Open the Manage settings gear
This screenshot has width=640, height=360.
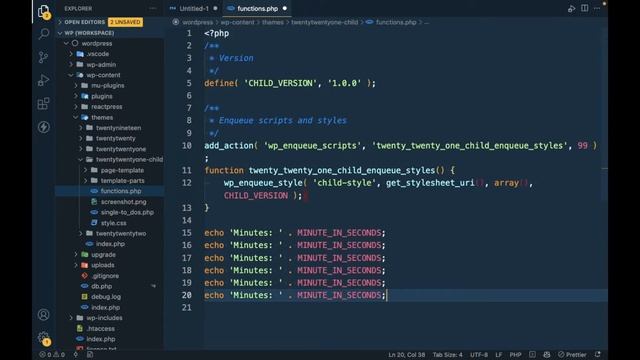coord(43,338)
